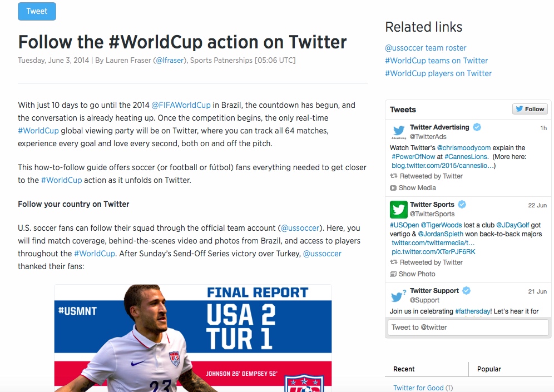Open the USA 2 TUR 1 final report image
This screenshot has height=392, width=554.
tap(193, 338)
